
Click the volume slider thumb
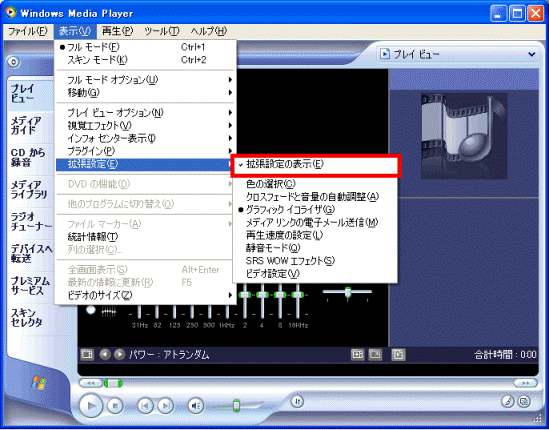click(x=237, y=405)
